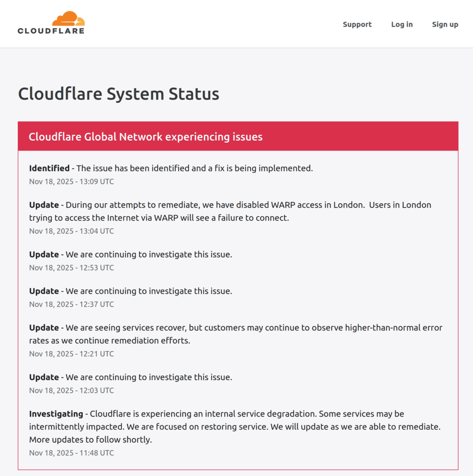
Task: Click the Investigating status entry
Action: [x=216, y=414]
